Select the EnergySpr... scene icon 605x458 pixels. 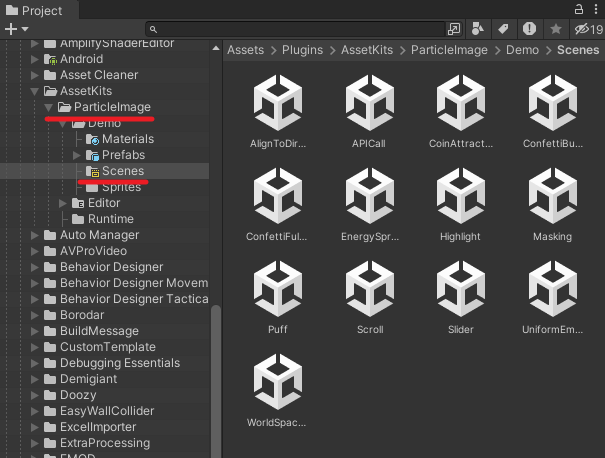[x=370, y=196]
